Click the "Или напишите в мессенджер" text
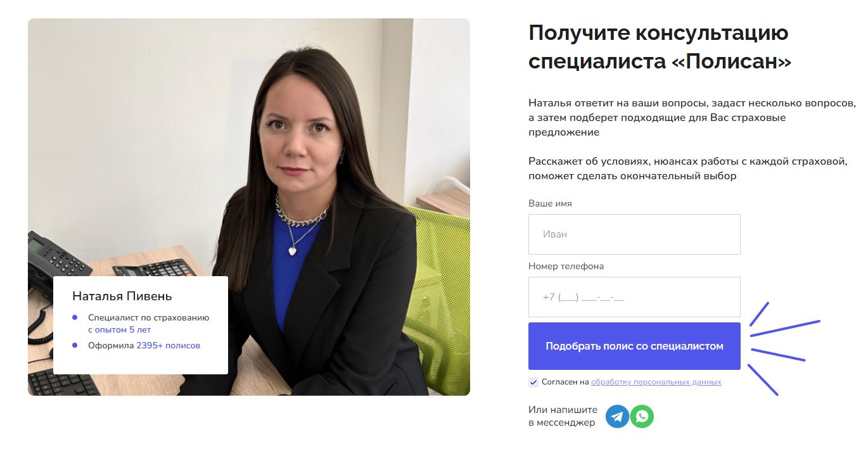Viewport: 868px width, 463px height. coord(562,416)
